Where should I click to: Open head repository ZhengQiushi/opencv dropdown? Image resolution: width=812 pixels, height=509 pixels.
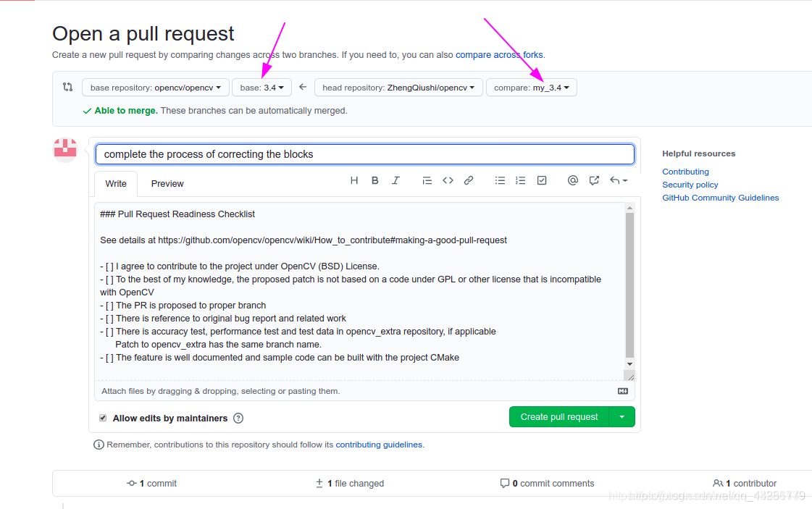(398, 88)
